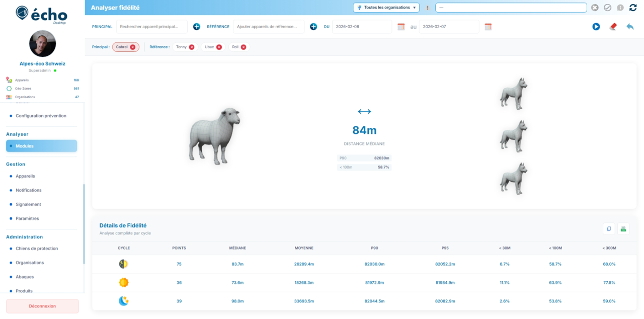
Task: Clear filters using the red eraser icon
Action: point(613,27)
